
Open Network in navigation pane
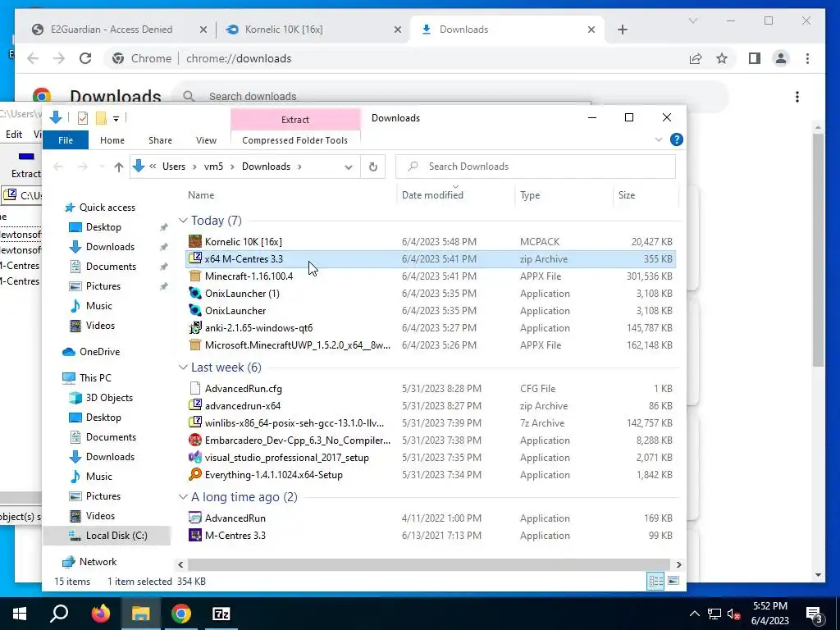[98, 561]
